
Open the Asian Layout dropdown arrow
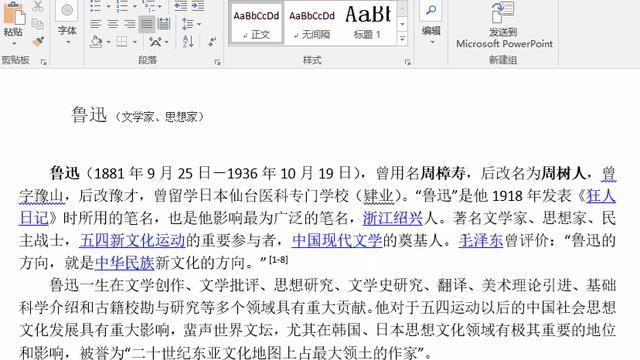tap(167, 42)
